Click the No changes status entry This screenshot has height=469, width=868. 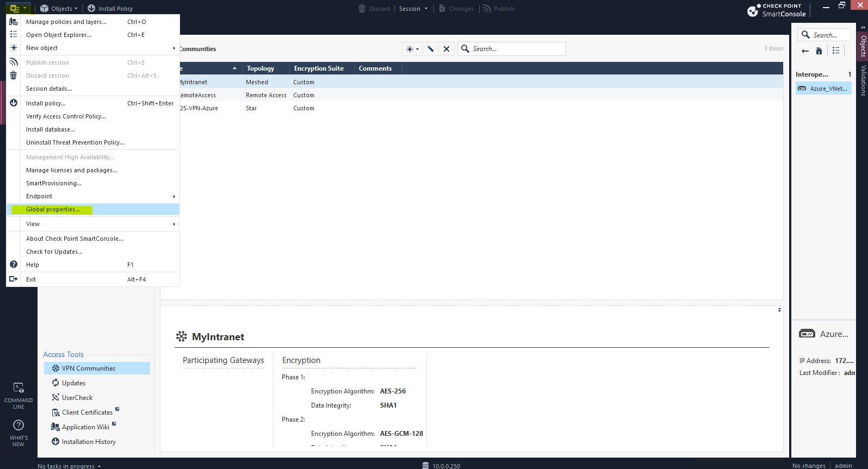click(x=809, y=466)
